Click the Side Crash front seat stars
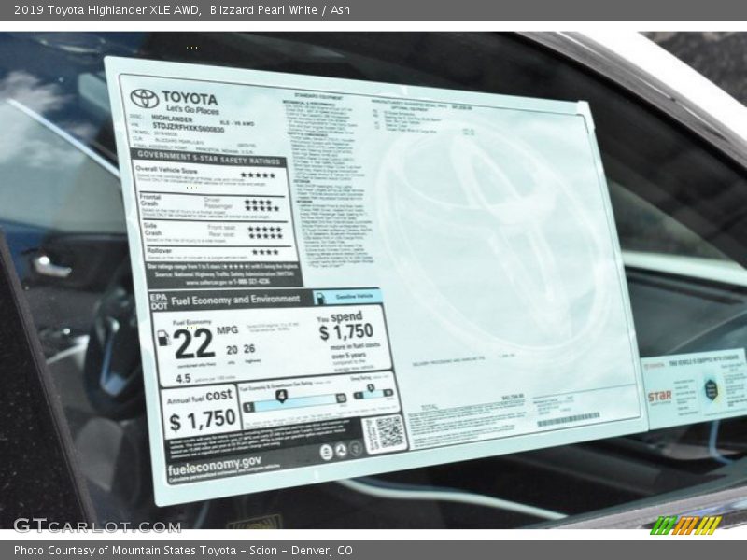Screen dimensions: 747x560 pos(265,229)
